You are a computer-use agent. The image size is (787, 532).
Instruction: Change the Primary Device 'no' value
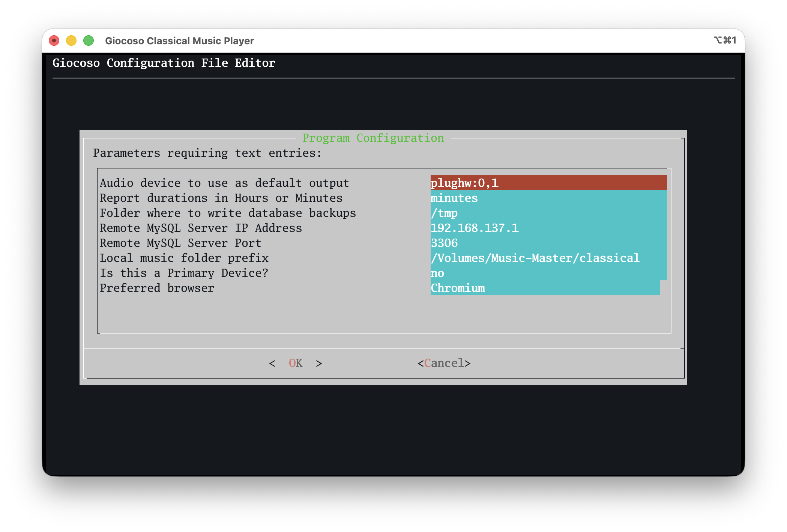pyautogui.click(x=548, y=273)
